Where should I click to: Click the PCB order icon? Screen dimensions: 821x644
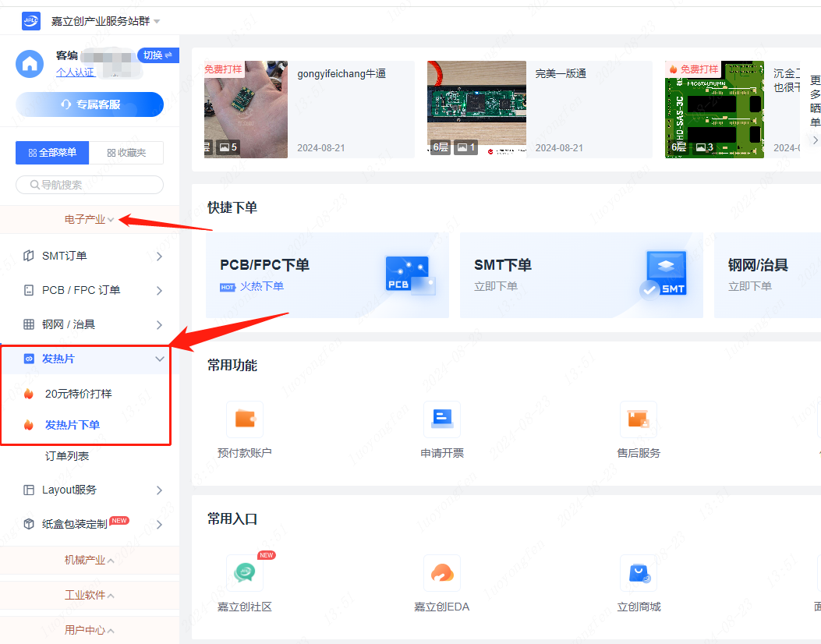coord(410,275)
